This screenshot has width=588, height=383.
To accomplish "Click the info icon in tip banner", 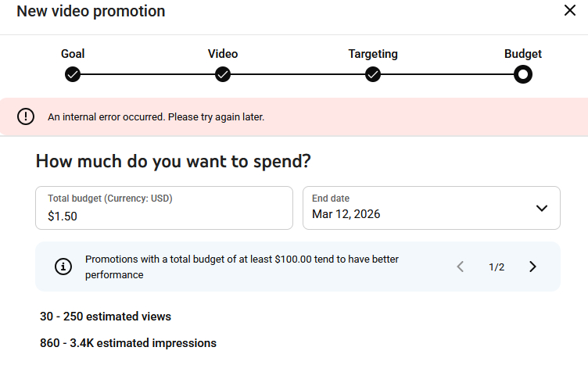I will (63, 267).
